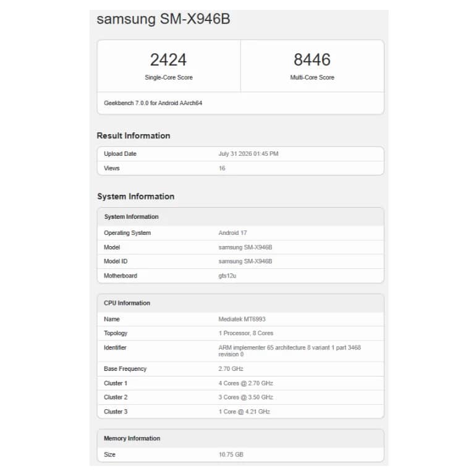Click the page title samsung SM-X946B
This screenshot has width=476, height=476.
(163, 19)
